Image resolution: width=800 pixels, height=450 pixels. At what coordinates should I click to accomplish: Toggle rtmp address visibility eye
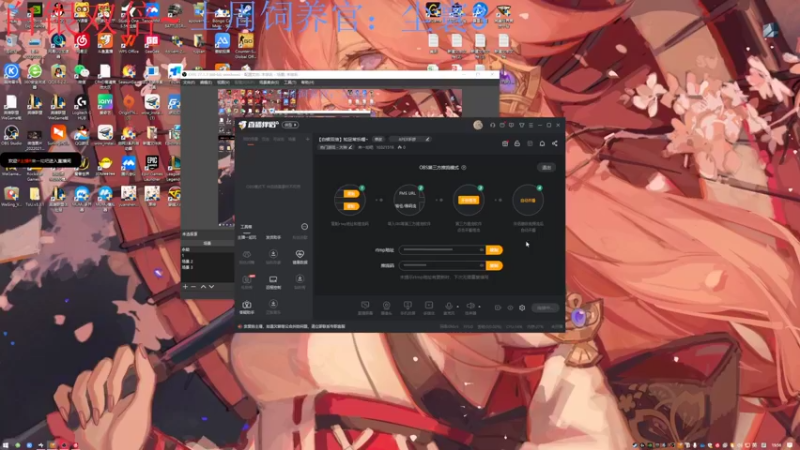point(481,250)
